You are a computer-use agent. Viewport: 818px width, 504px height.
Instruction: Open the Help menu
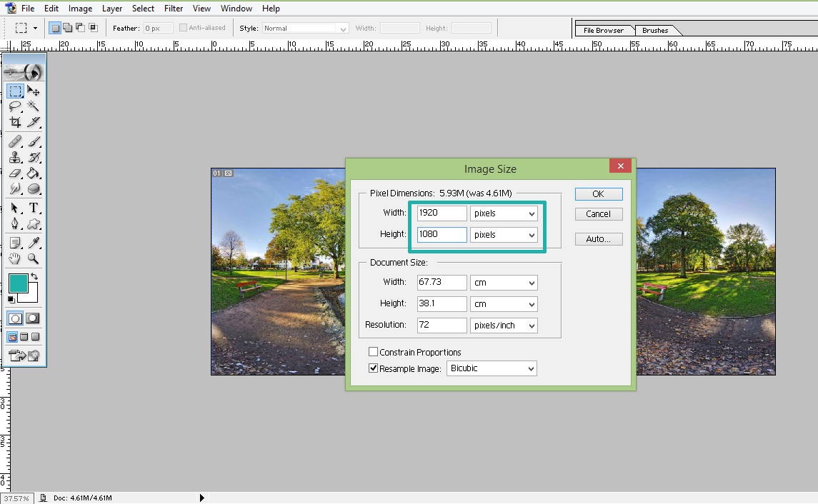point(271,9)
